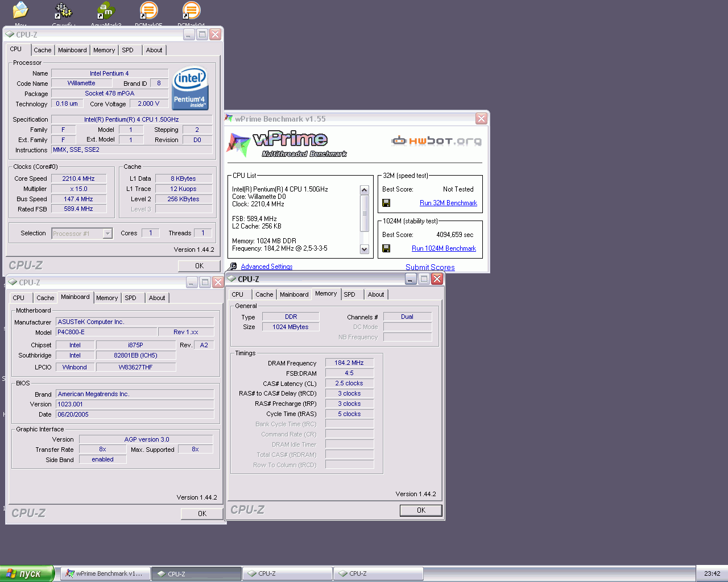Click the Core Voltage value 2.000 V

[x=149, y=103]
